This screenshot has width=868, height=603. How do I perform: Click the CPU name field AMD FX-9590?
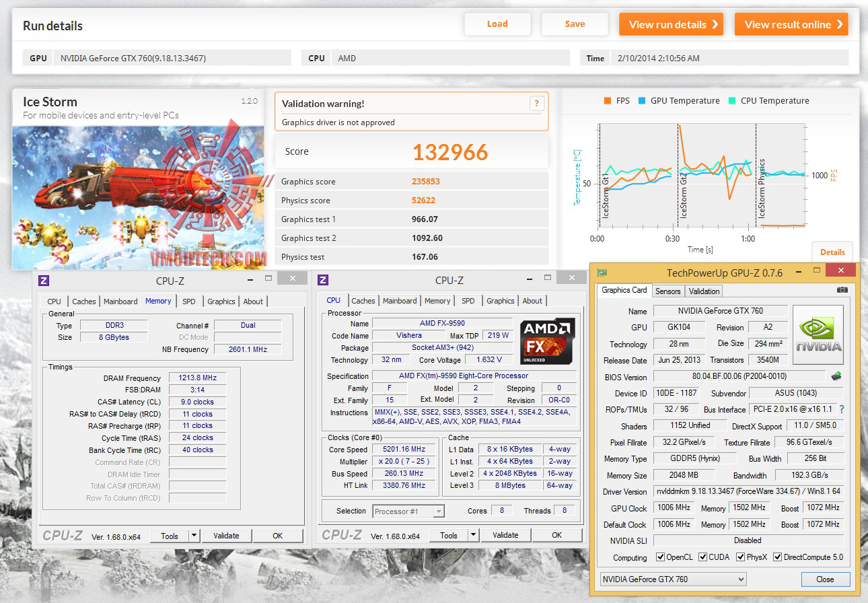[442, 324]
